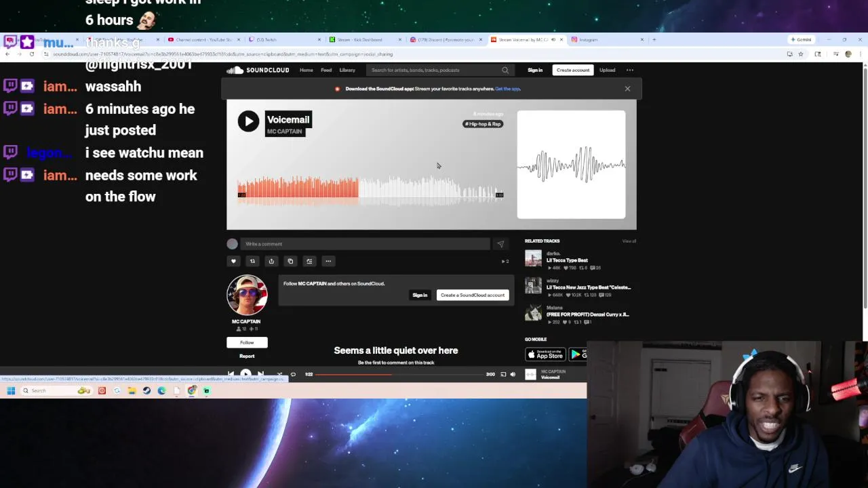Mute the Voicemail tab via its speaker icon

553,39
